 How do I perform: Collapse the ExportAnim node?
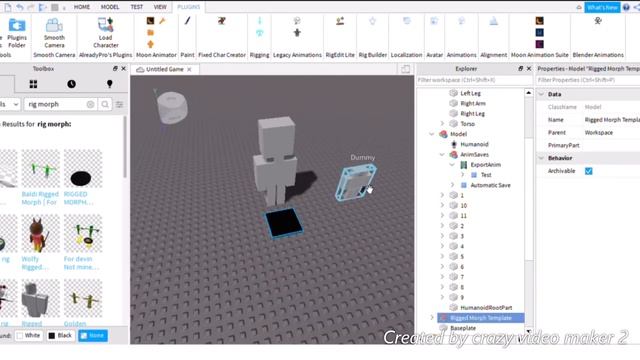(452, 164)
